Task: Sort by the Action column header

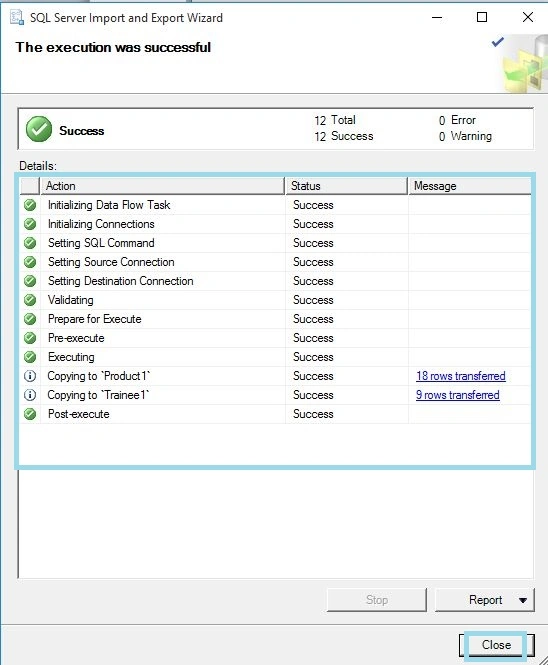Action: coord(162,186)
